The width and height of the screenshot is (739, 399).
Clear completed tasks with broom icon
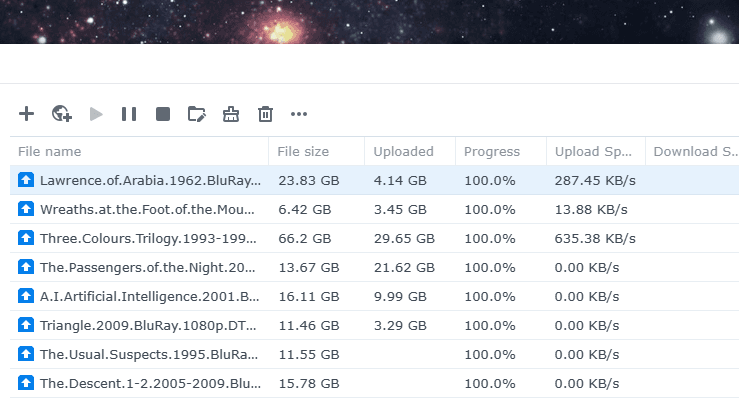click(231, 114)
